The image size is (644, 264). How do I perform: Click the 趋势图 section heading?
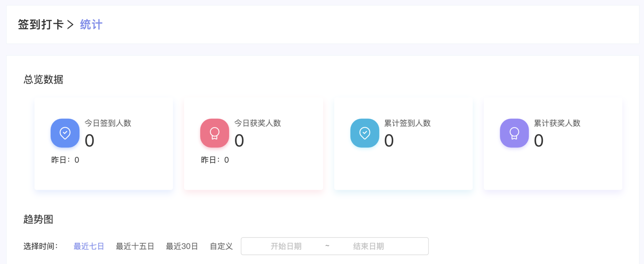point(38,219)
